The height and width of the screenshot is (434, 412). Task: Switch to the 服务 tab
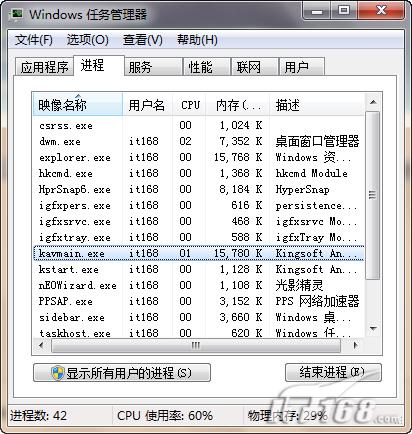point(153,67)
